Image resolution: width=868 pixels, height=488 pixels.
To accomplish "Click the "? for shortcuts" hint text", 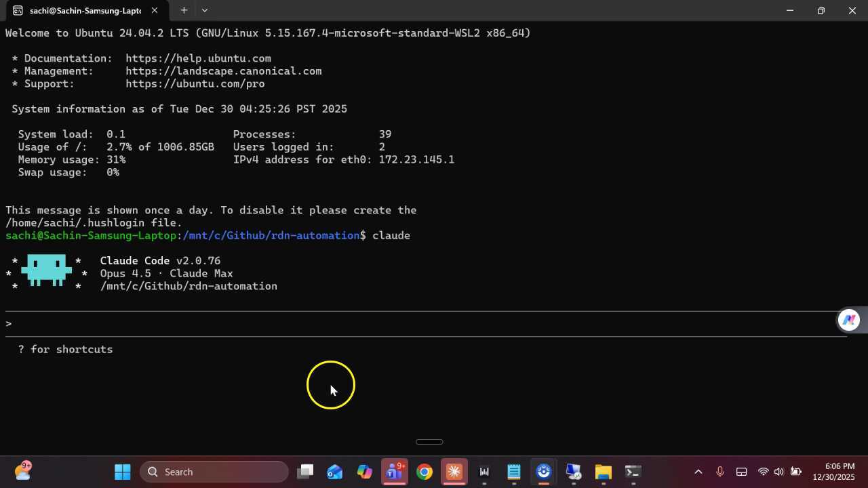I will click(x=65, y=349).
